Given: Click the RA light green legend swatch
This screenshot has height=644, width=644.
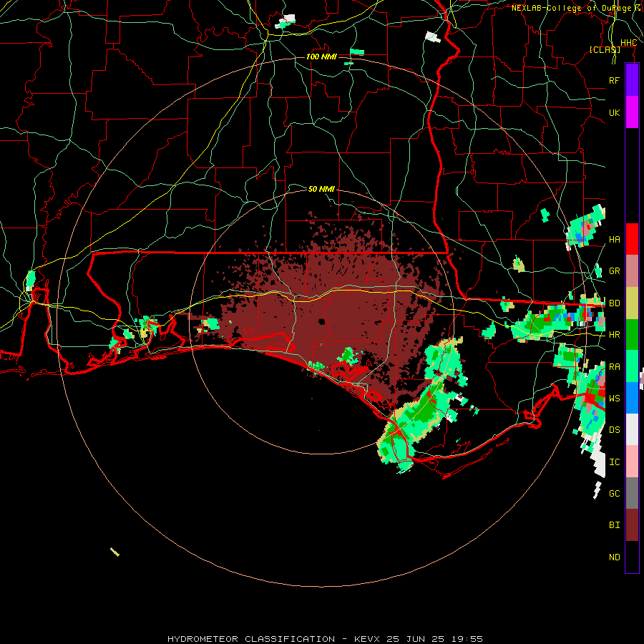Looking at the screenshot, I should [x=632, y=366].
